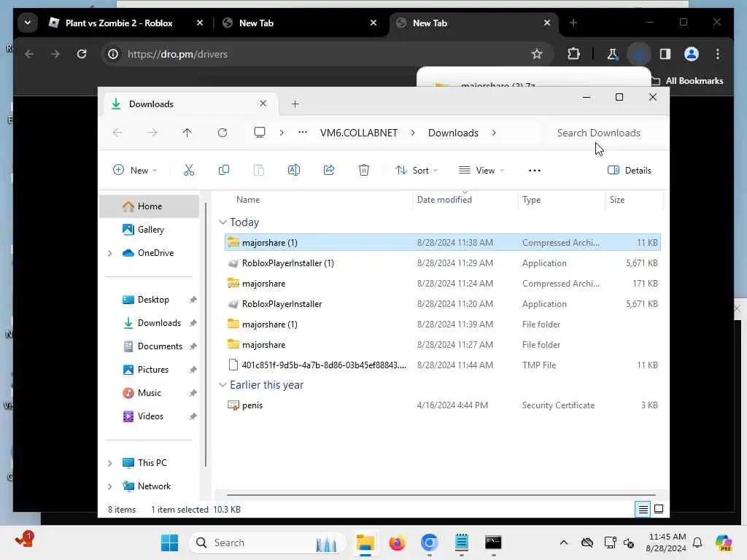Collapse the Earlier this year group
The height and width of the screenshot is (560, 747).
(222, 385)
